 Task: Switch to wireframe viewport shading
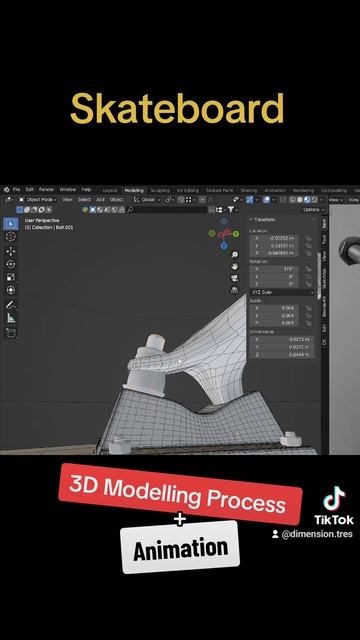293,200
